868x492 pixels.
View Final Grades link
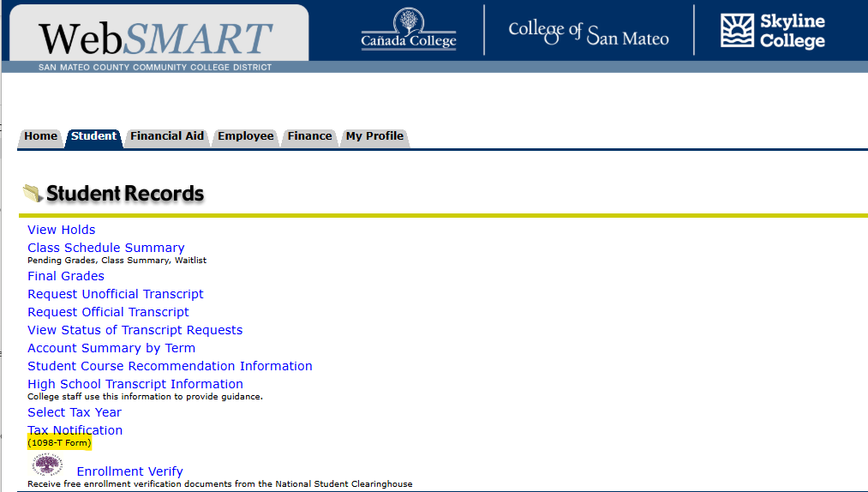click(66, 276)
